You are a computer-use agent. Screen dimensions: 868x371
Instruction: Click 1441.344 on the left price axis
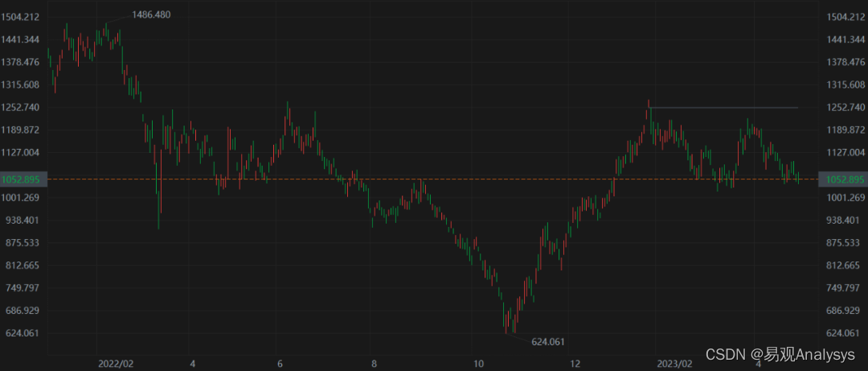(x=20, y=39)
